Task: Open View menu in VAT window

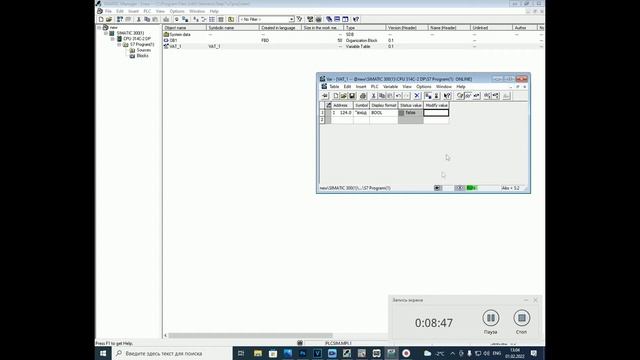Action: [x=407, y=87]
